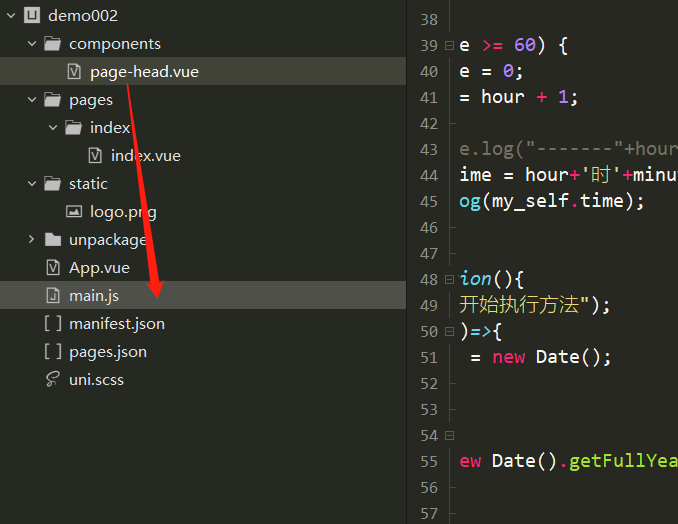
Task: Click the demo002 project icon
Action: tap(32, 16)
